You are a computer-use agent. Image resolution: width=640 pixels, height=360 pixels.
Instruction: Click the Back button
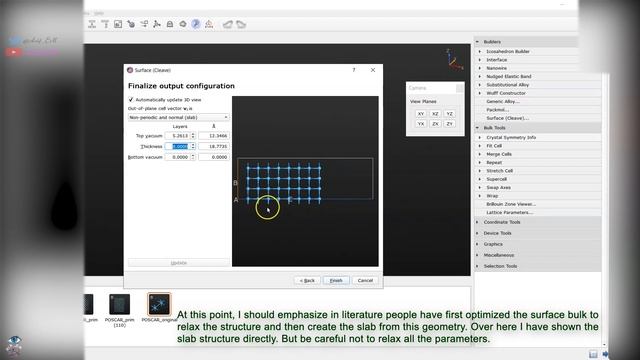pyautogui.click(x=307, y=280)
